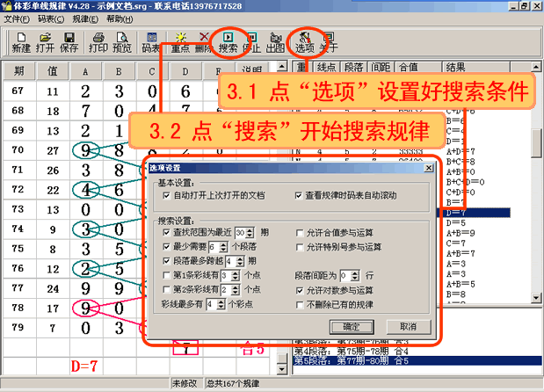Click the 结果 column header

pos(476,67)
